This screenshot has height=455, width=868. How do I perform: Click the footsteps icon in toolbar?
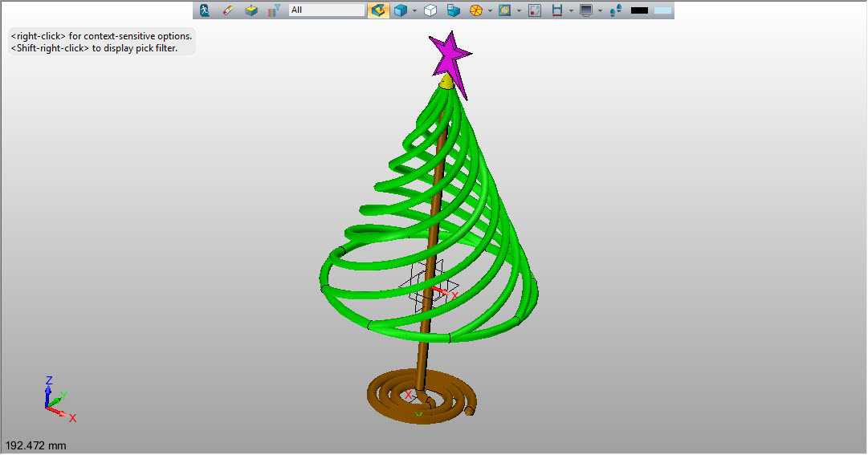coord(615,10)
